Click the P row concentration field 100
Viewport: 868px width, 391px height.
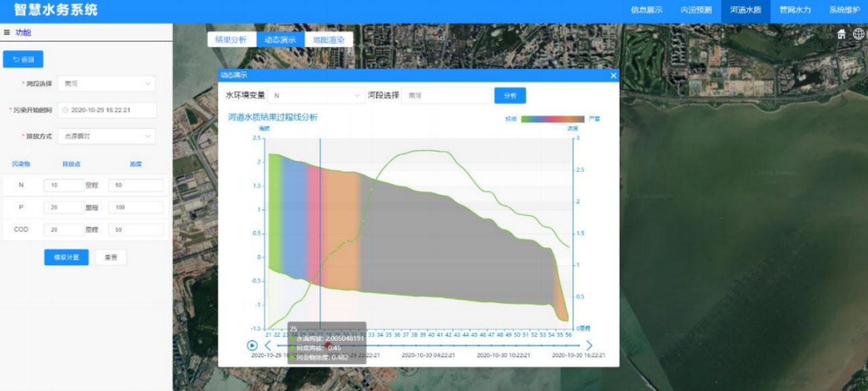(136, 208)
